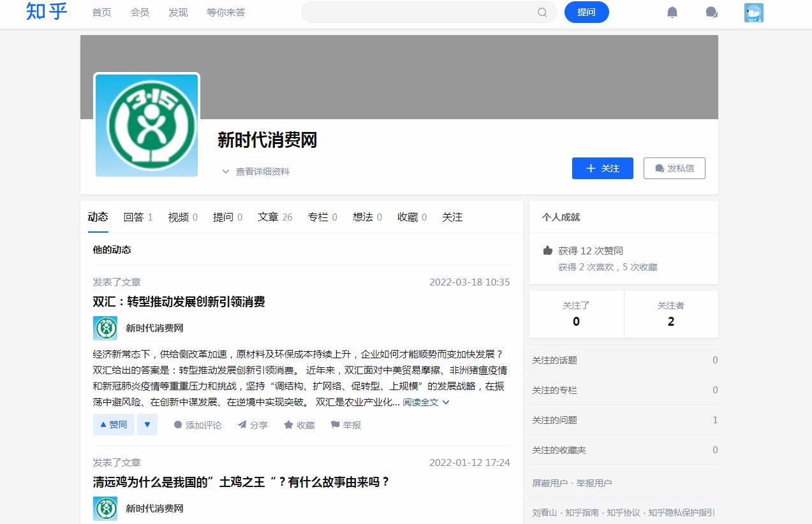Click 添加评论 under the 双汇 article
This screenshot has width=812, height=524.
coord(198,425)
